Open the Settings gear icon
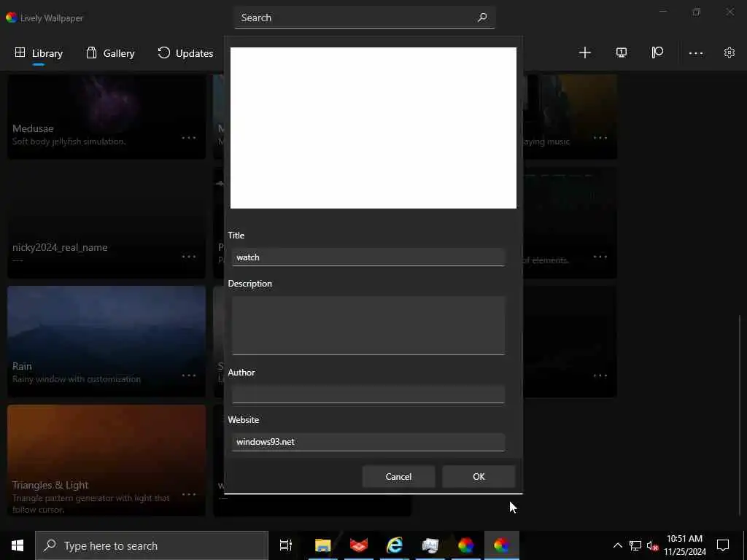This screenshot has height=560, width=747. pos(729,52)
